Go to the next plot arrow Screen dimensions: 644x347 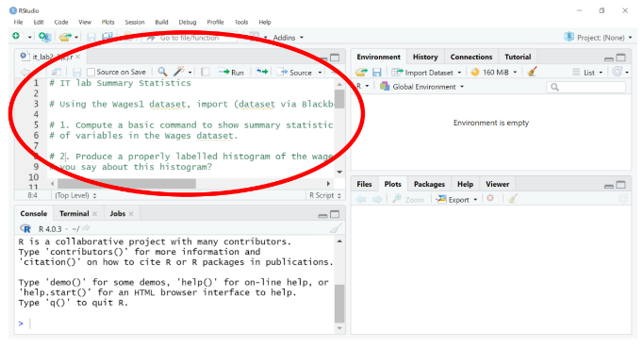[x=376, y=200]
